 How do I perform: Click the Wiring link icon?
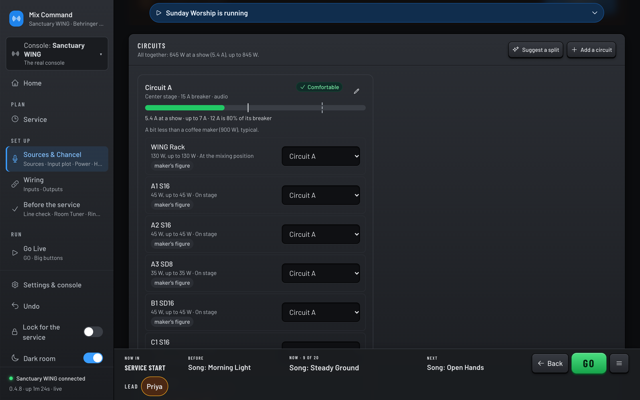[x=15, y=184]
